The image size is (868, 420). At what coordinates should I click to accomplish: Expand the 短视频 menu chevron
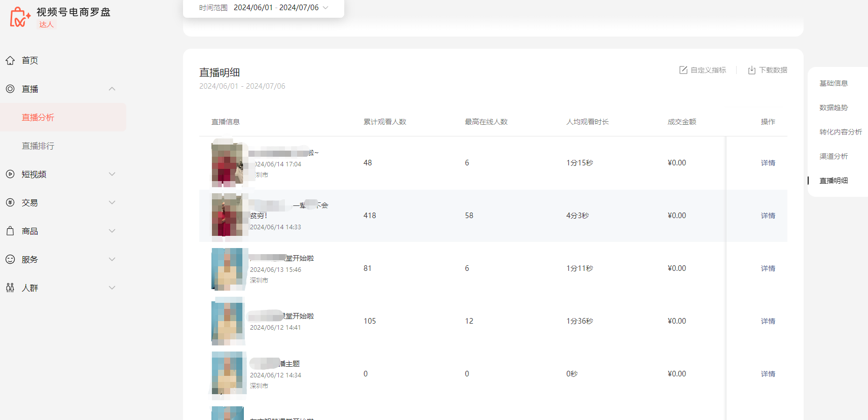pos(112,174)
